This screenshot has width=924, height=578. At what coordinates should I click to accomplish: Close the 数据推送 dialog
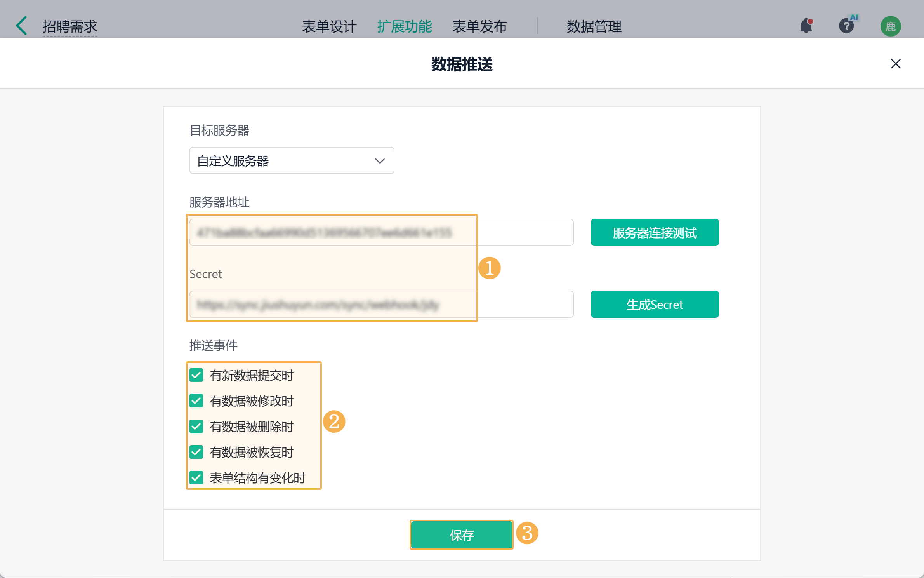[x=895, y=64]
